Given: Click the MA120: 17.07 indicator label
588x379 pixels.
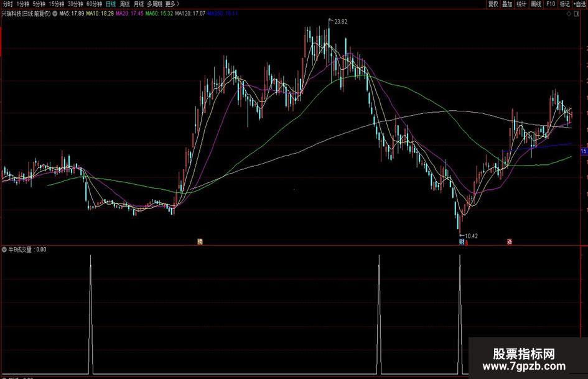Looking at the screenshot, I should tap(190, 14).
